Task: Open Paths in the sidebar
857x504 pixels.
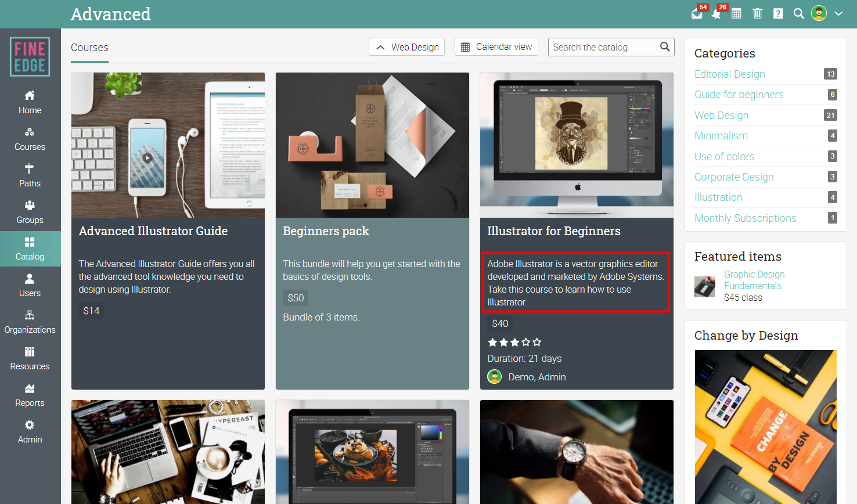Action: click(x=30, y=175)
